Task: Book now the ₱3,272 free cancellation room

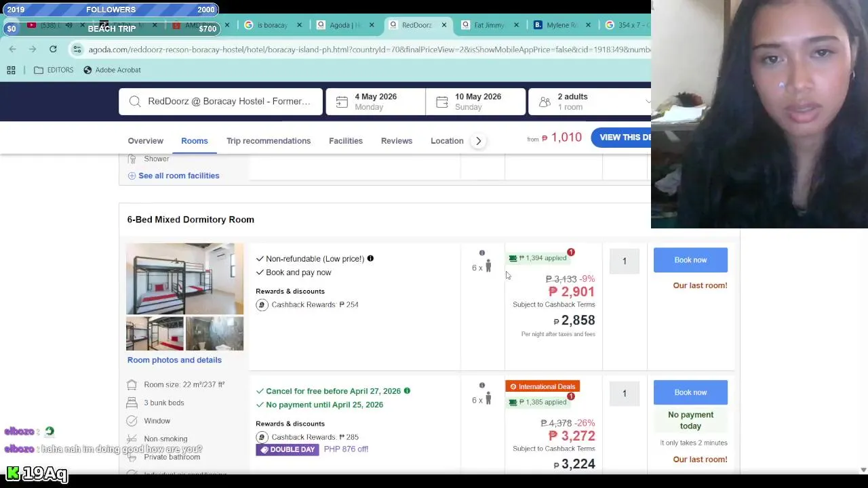Action: point(690,392)
